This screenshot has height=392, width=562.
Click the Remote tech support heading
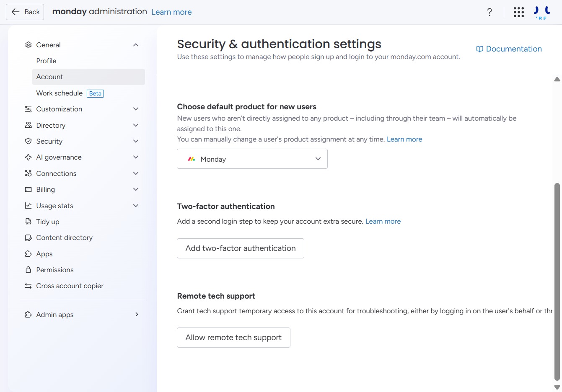pyautogui.click(x=216, y=296)
